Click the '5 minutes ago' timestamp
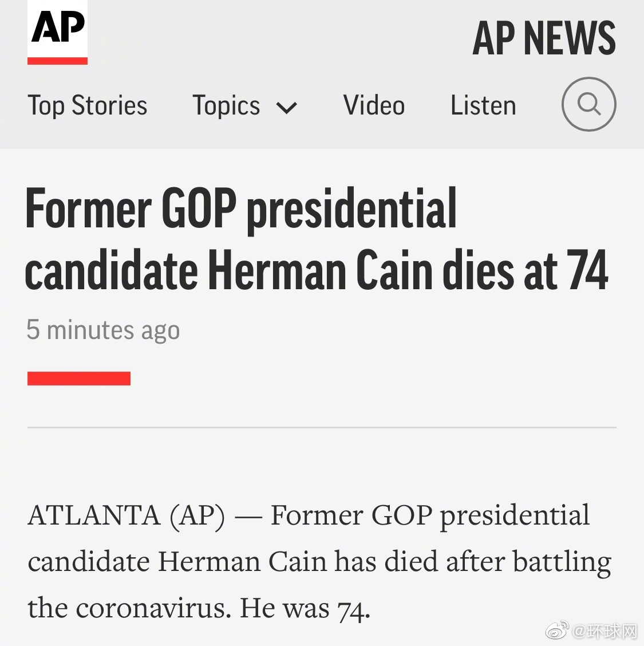 103,330
